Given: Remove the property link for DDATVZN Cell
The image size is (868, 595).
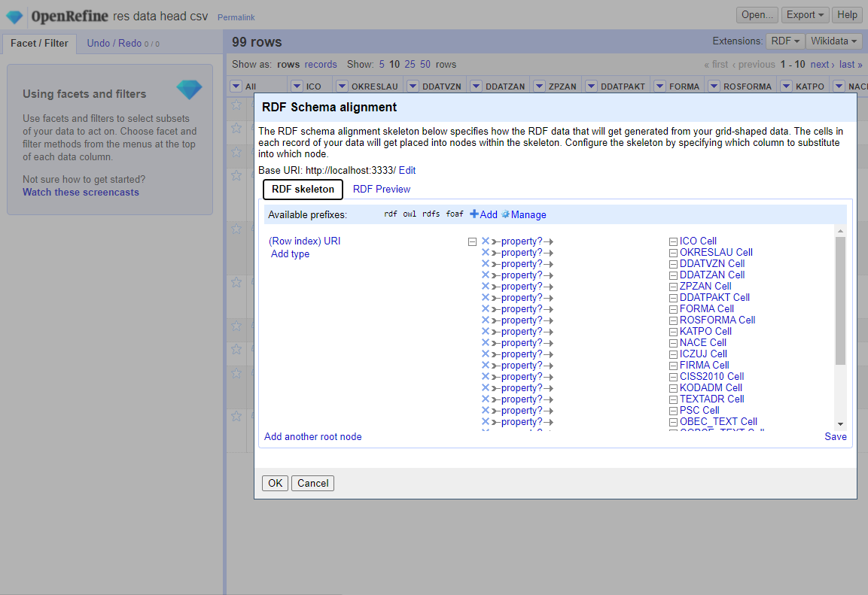Looking at the screenshot, I should click(x=486, y=263).
